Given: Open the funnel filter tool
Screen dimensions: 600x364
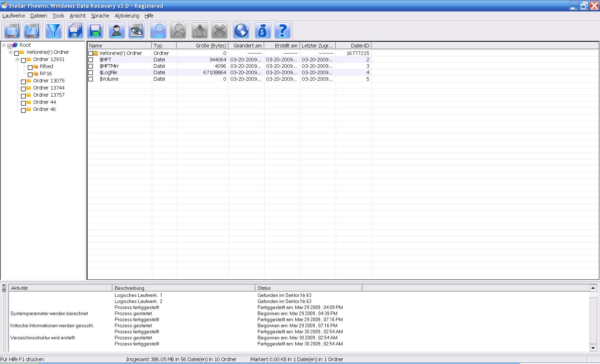Looking at the screenshot, I should [x=54, y=31].
